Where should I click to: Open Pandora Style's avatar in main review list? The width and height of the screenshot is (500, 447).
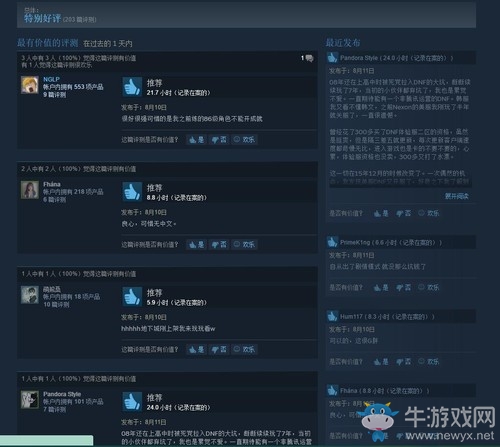pos(30,400)
